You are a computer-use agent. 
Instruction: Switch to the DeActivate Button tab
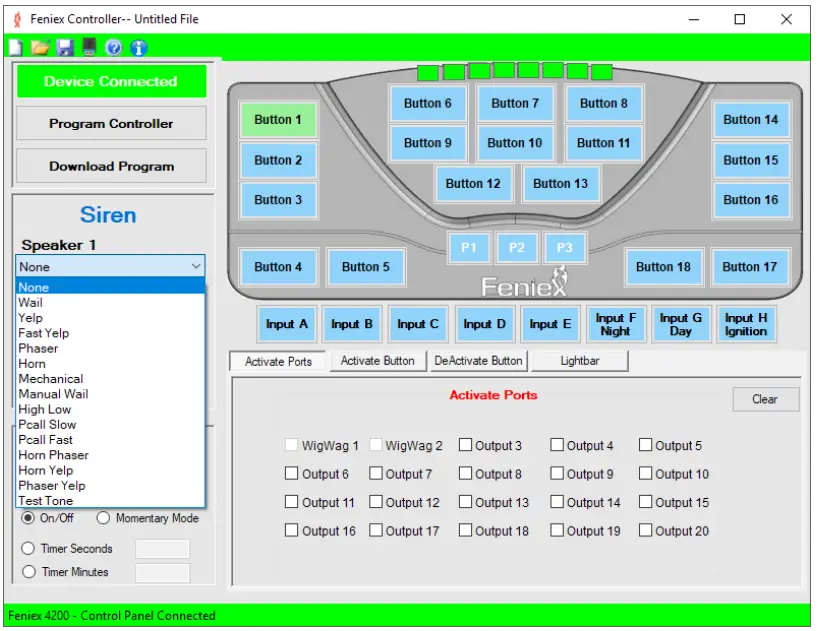coord(478,361)
